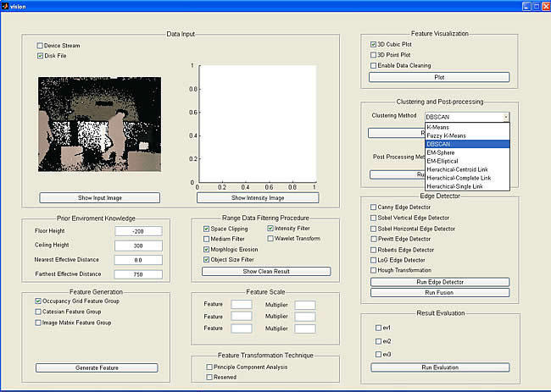Toggle the Canny Edge Detector checkbox
The width and height of the screenshot is (551, 392).
coord(374,207)
